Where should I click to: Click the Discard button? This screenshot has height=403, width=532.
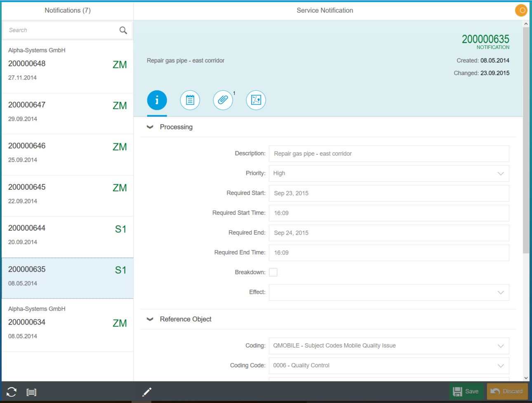pos(507,391)
